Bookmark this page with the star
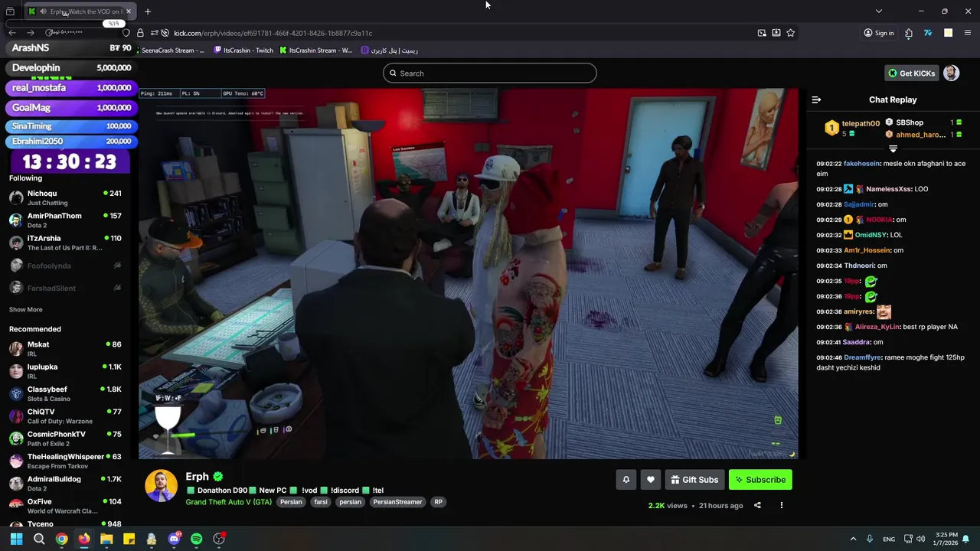Screen dimensions: 980x551 click(x=791, y=33)
